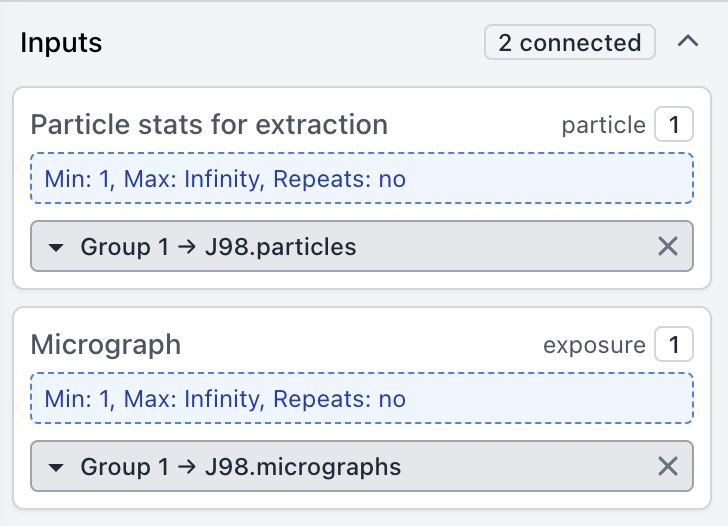The width and height of the screenshot is (728, 526).
Task: Expand the J98.micrographs group triangle
Action: click(56, 467)
